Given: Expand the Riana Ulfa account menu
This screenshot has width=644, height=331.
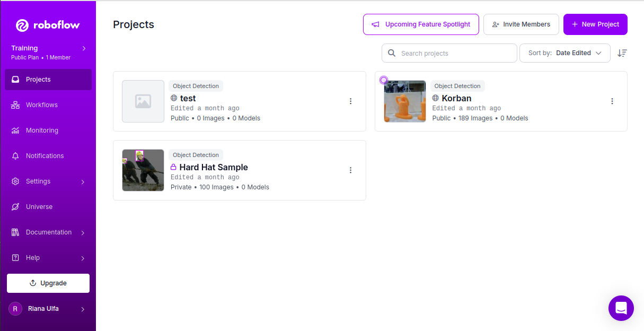Looking at the screenshot, I should (83, 309).
